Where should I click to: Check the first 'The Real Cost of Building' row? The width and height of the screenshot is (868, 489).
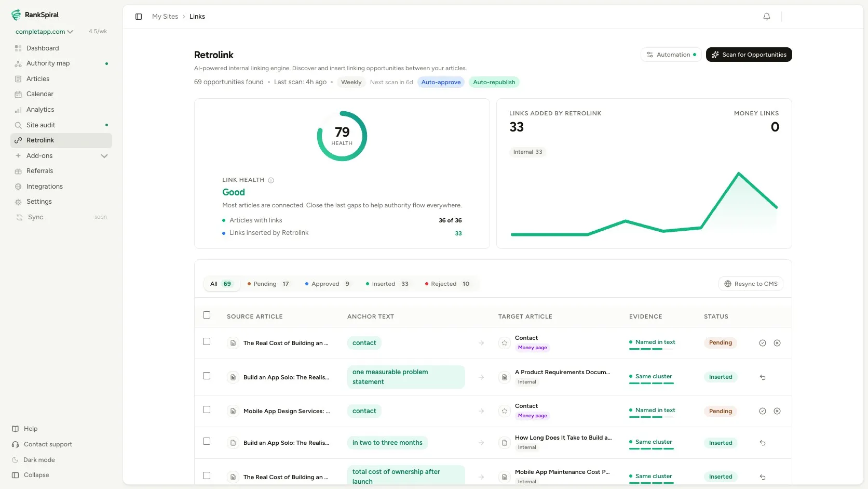tap(207, 341)
